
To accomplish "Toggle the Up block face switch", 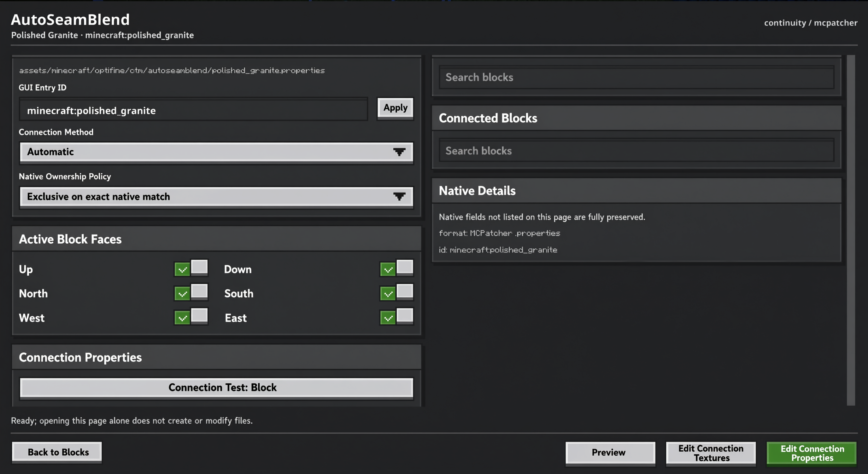I will pyautogui.click(x=191, y=268).
